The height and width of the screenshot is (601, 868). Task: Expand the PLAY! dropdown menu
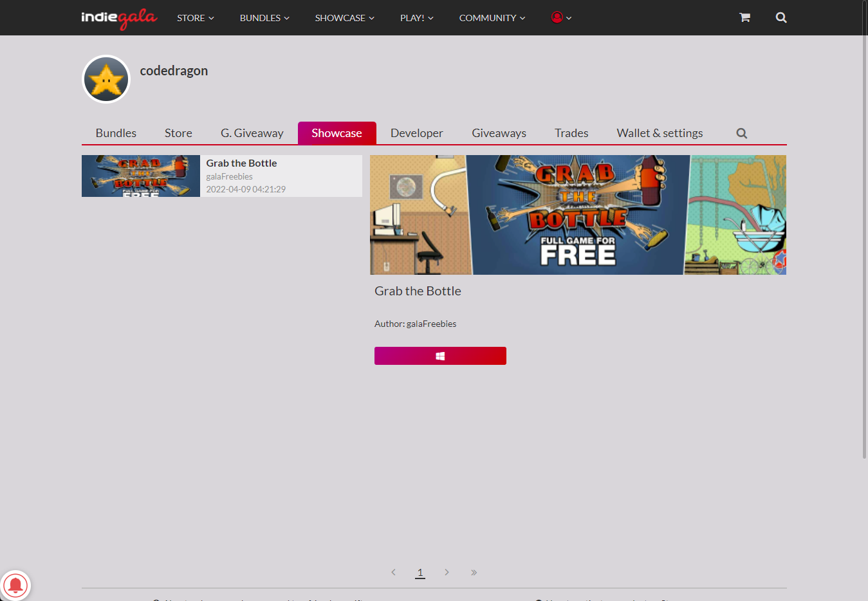click(x=417, y=18)
